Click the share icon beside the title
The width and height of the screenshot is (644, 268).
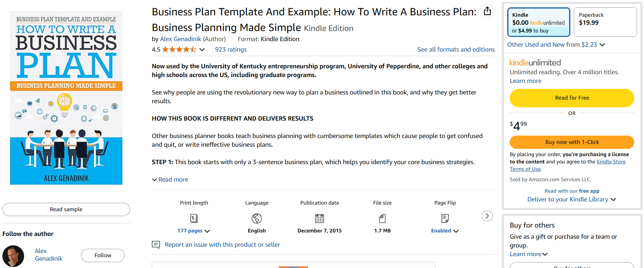click(487, 11)
